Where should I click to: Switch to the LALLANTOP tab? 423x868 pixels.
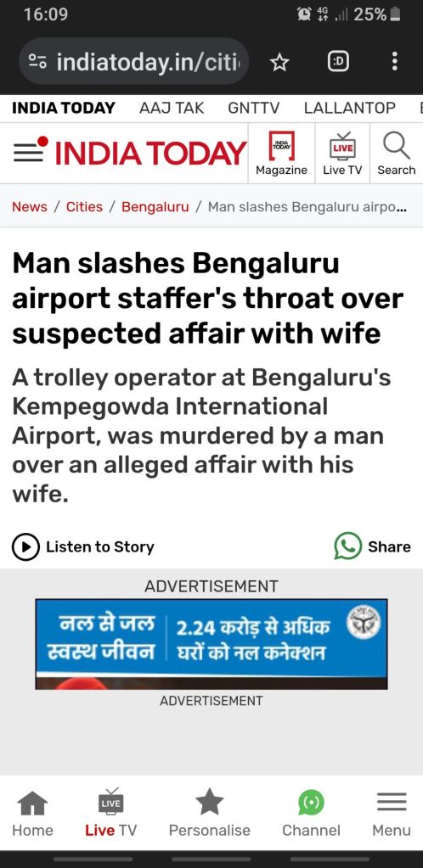[x=349, y=108]
